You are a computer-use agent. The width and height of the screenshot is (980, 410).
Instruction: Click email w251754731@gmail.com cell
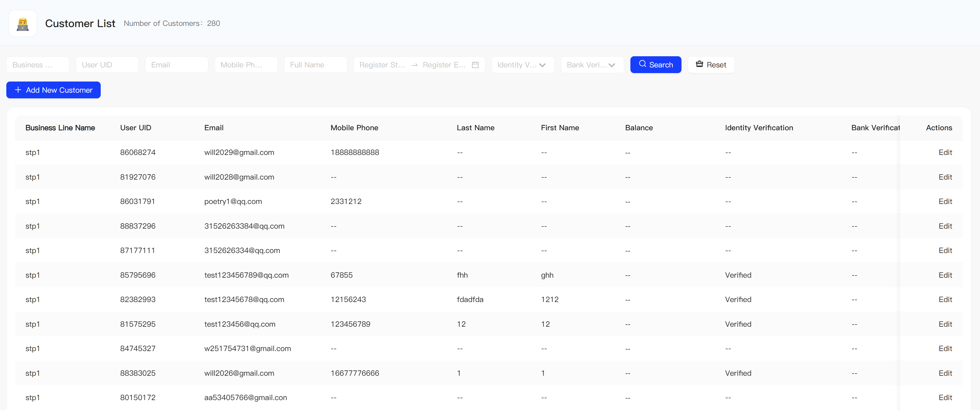pos(248,349)
